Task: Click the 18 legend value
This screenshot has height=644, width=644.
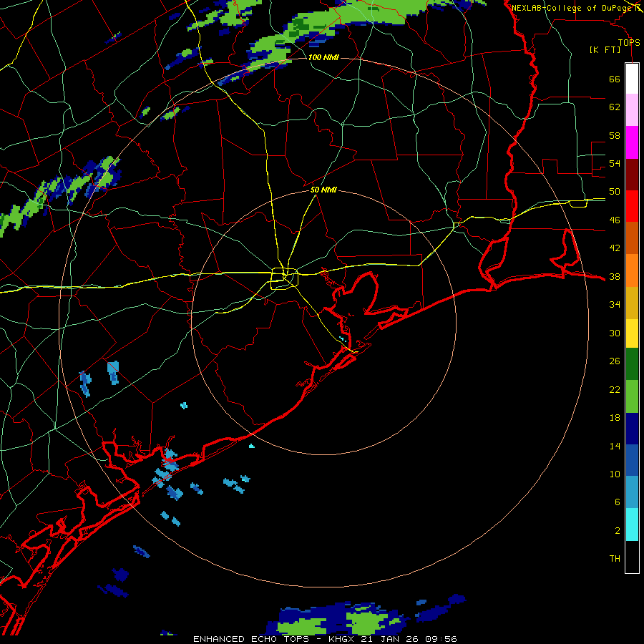Action: coord(615,418)
